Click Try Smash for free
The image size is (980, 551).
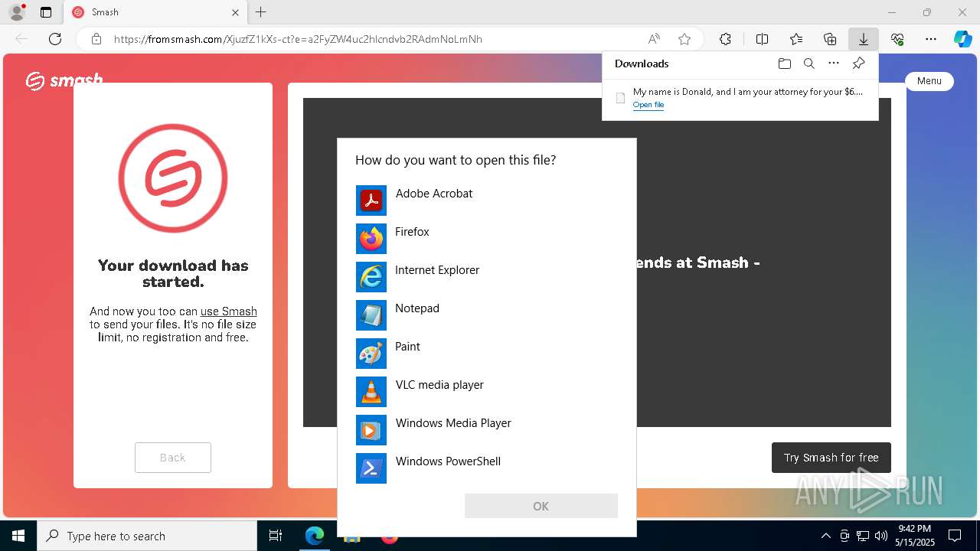[831, 458]
